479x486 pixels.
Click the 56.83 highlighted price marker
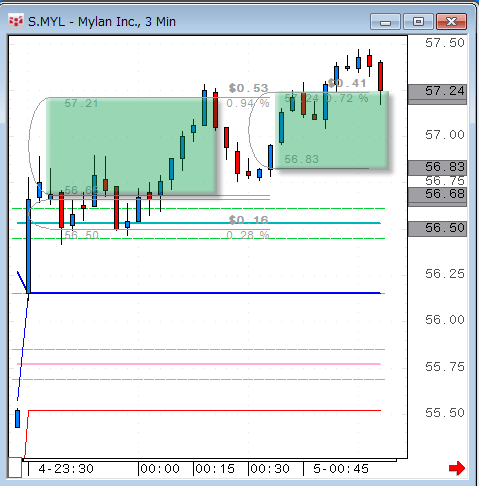[x=437, y=168]
